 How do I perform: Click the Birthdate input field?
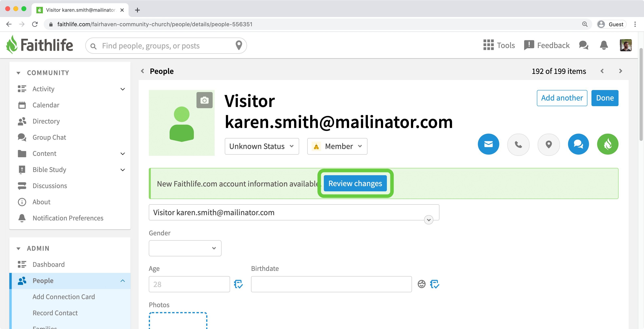click(331, 284)
